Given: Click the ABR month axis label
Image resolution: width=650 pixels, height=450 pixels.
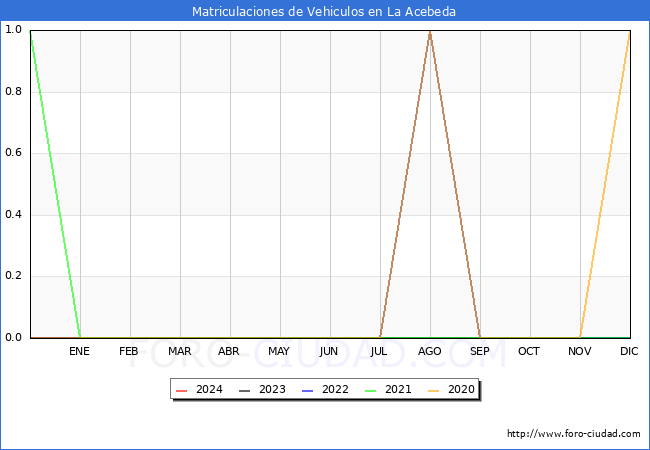Looking at the screenshot, I should click(x=229, y=351).
